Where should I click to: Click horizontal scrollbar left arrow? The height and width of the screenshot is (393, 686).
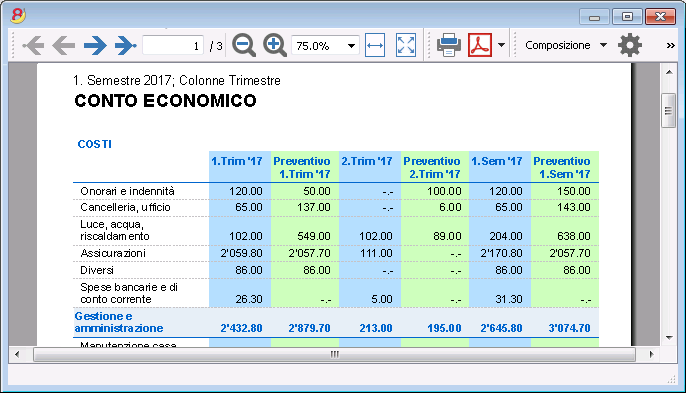(17, 354)
